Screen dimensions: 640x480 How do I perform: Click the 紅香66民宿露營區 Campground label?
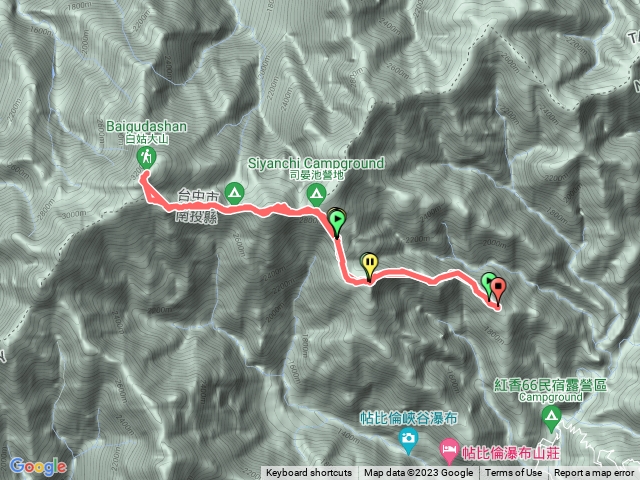[551, 390]
